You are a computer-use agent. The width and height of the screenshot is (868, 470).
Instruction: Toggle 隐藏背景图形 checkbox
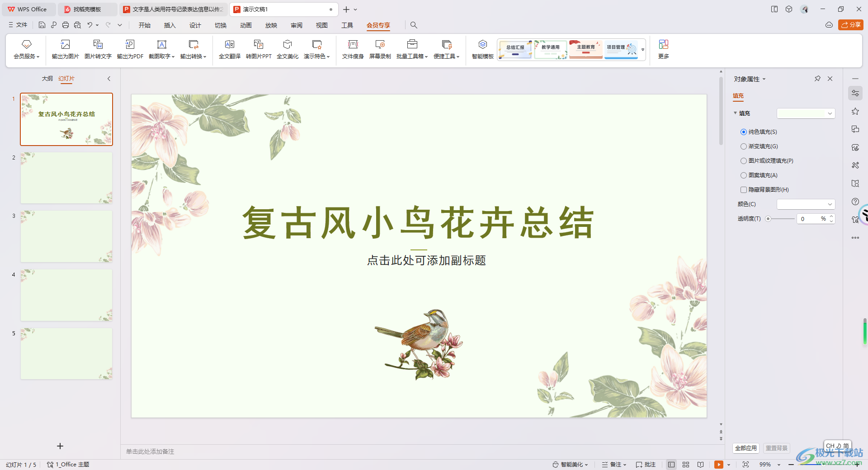tap(744, 190)
